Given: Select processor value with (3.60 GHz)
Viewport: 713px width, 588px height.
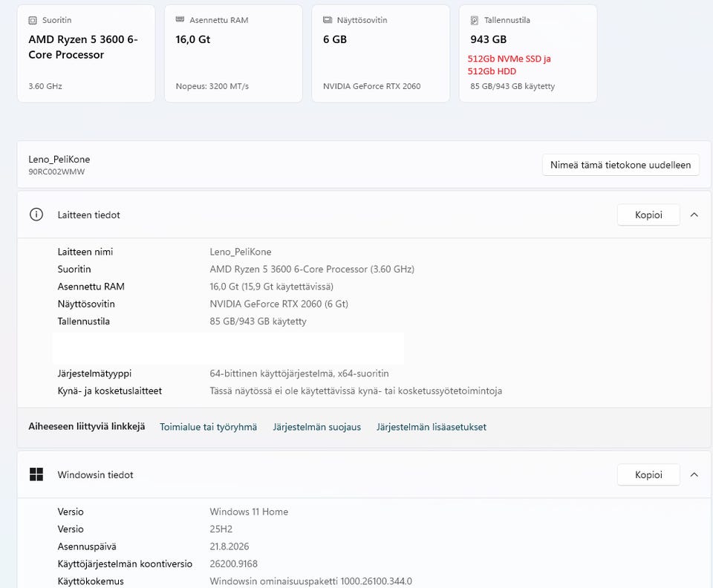Looking at the screenshot, I should point(312,269).
